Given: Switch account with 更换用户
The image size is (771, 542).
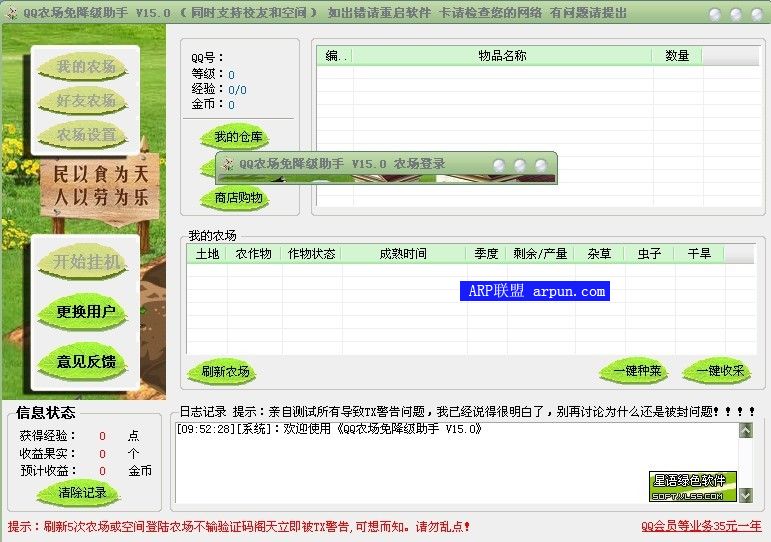Looking at the screenshot, I should point(85,311).
